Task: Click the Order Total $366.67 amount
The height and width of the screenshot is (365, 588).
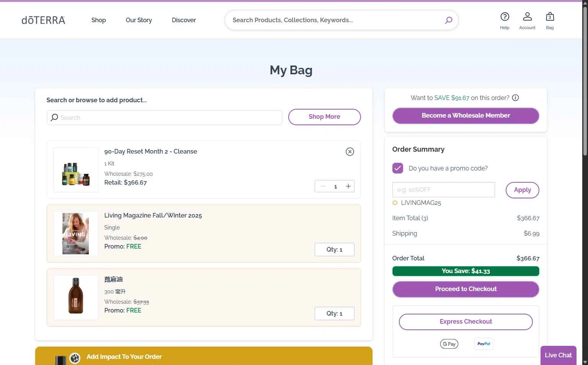Action: (528, 259)
